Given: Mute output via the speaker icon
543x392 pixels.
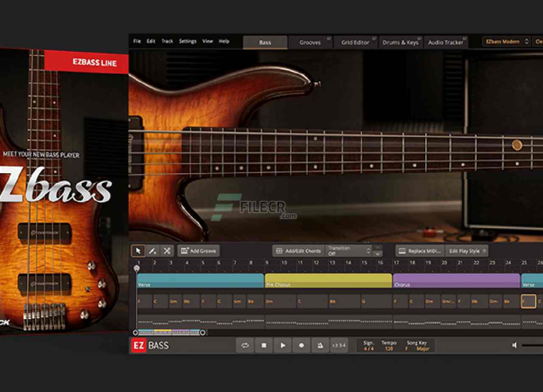Looking at the screenshot, I should coord(514,345).
